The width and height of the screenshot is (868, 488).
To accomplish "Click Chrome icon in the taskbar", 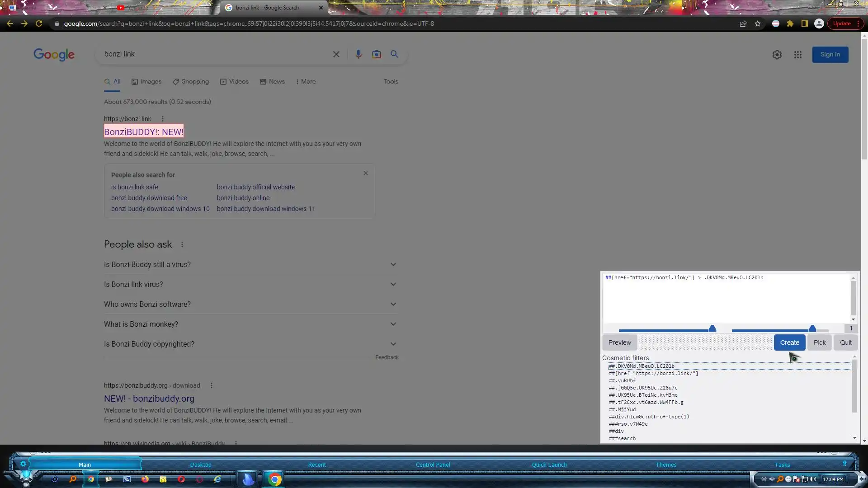I will pyautogui.click(x=274, y=479).
